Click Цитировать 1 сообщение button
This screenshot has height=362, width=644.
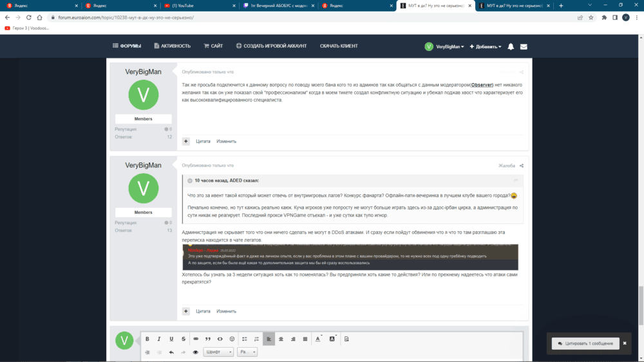coord(585,343)
